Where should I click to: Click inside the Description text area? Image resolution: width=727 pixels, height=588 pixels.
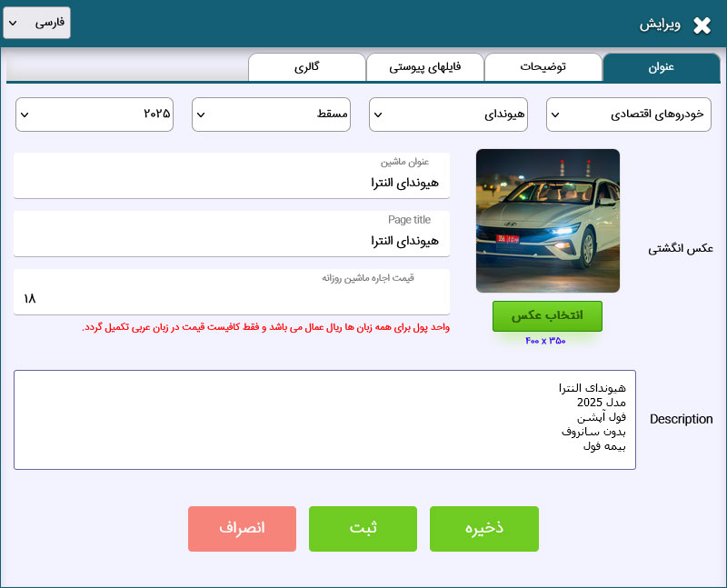[x=324, y=420]
